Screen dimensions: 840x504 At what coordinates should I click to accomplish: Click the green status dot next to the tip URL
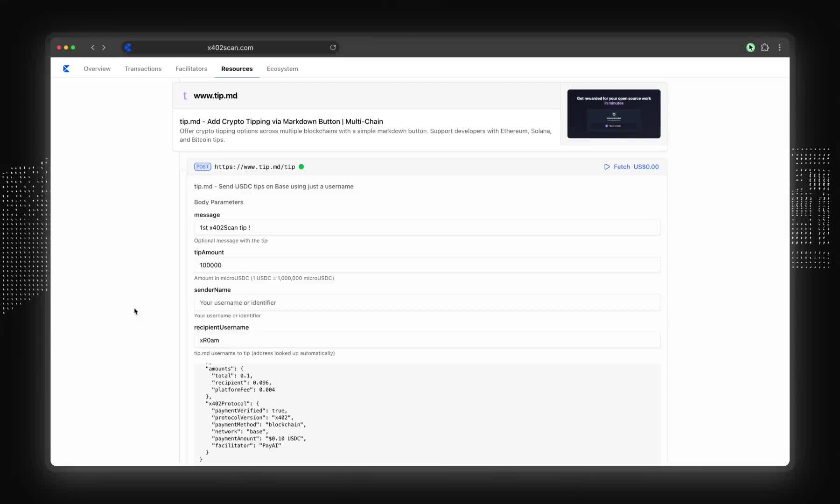click(x=301, y=167)
